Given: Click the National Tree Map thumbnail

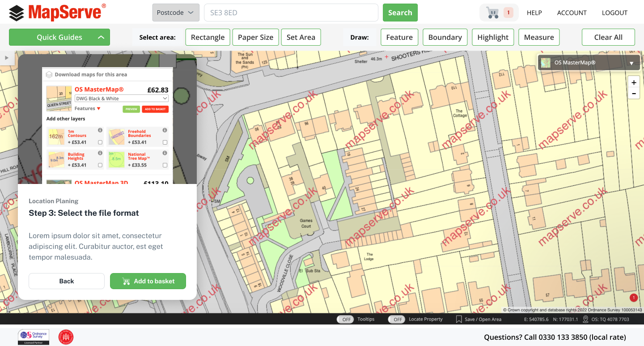Looking at the screenshot, I should (117, 159).
